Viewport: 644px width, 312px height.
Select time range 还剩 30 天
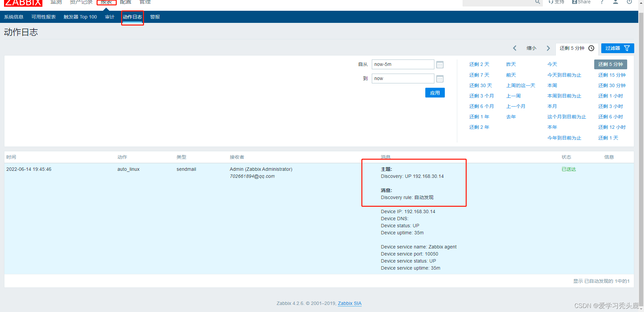coord(480,85)
